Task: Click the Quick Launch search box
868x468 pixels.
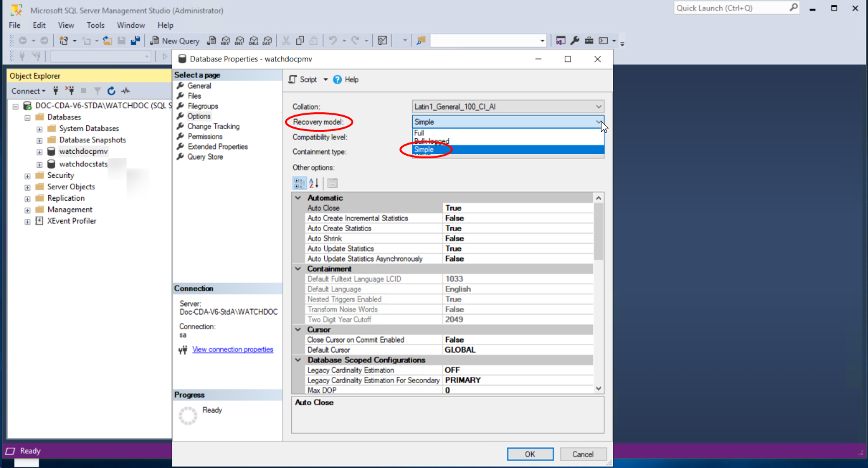Action: click(731, 8)
